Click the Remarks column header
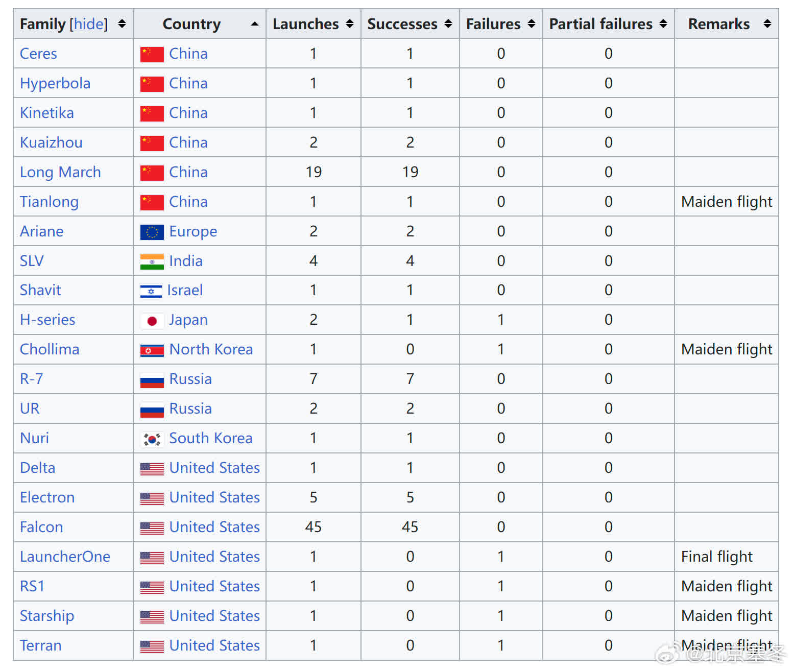This screenshot has width=794, height=672. [x=718, y=24]
